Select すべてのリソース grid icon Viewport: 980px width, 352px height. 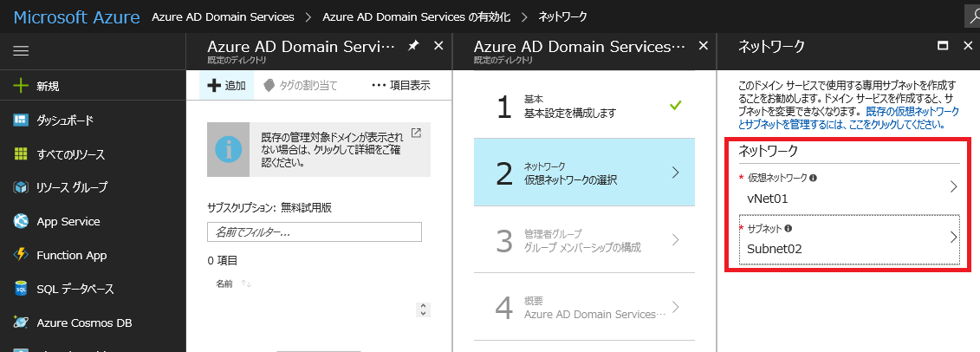[x=22, y=153]
